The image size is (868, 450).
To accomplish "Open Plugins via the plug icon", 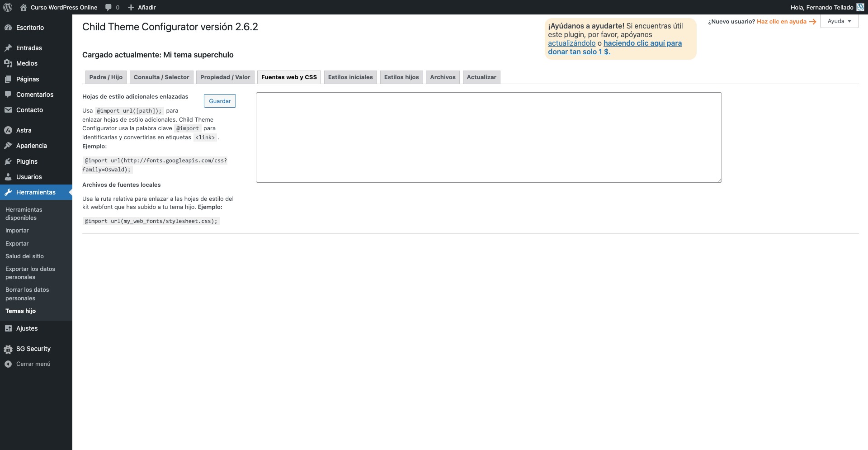I will (x=8, y=161).
